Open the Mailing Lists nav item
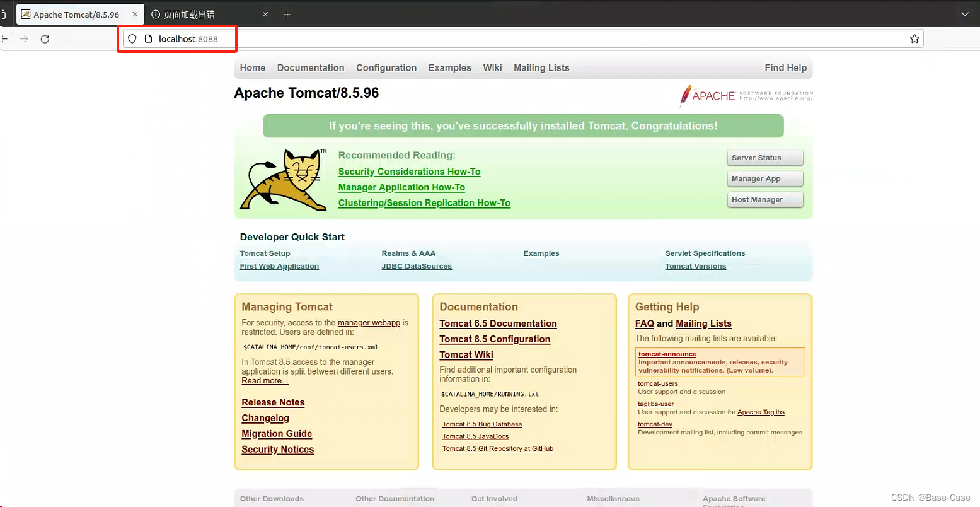Viewport: 980px width, 507px height. pyautogui.click(x=541, y=68)
